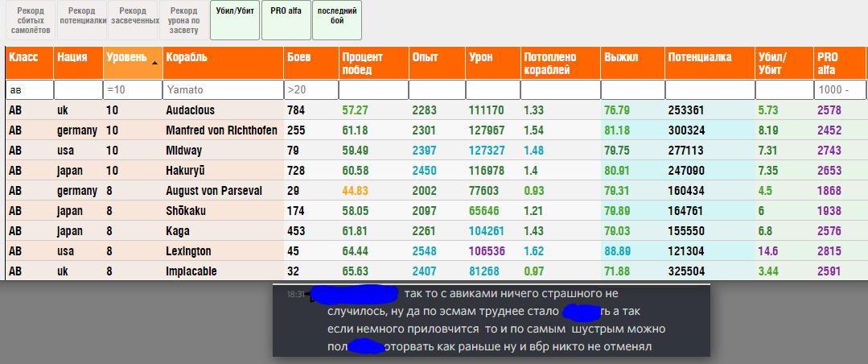
Task: Toggle the последний бой button
Action: (x=336, y=20)
